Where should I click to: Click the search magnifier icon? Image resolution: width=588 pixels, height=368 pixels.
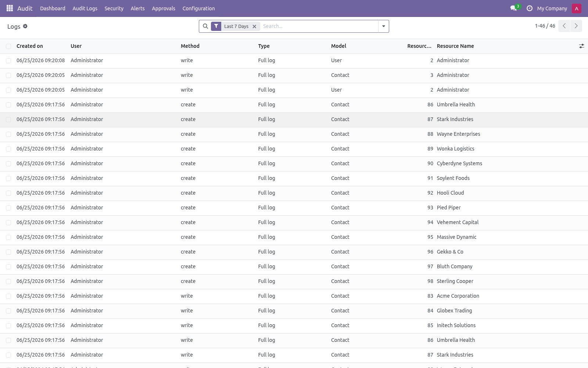click(x=205, y=26)
